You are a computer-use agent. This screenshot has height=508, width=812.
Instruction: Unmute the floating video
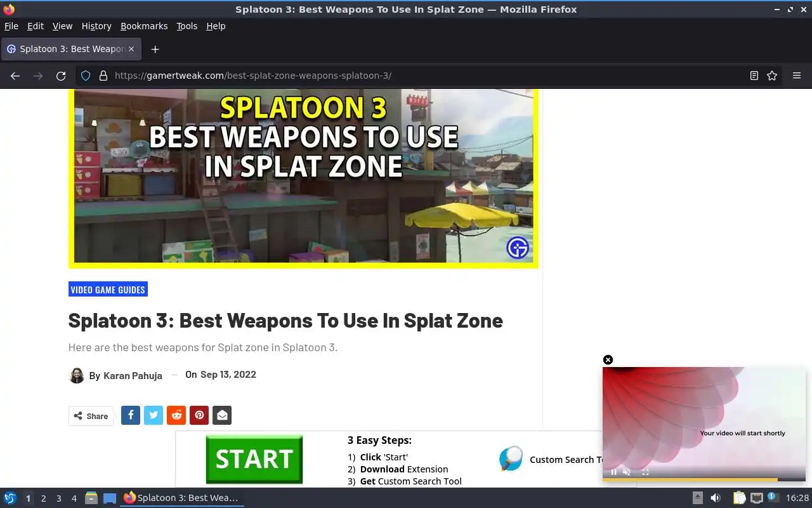click(627, 472)
